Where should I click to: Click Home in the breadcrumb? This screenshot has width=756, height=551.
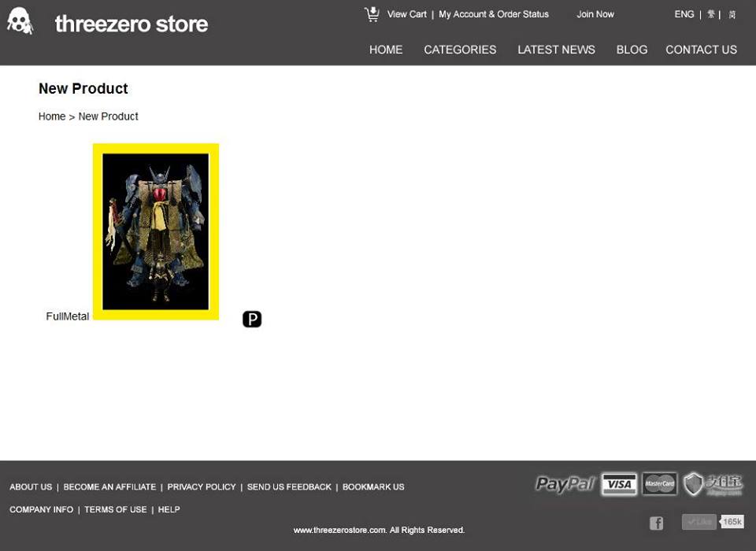click(x=52, y=116)
